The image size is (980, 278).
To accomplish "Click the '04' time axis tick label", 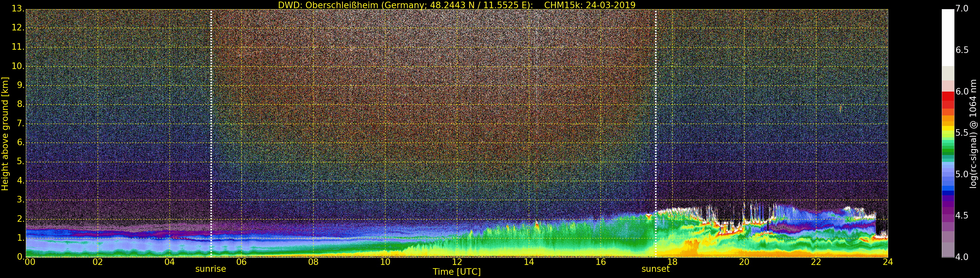I will point(170,262).
